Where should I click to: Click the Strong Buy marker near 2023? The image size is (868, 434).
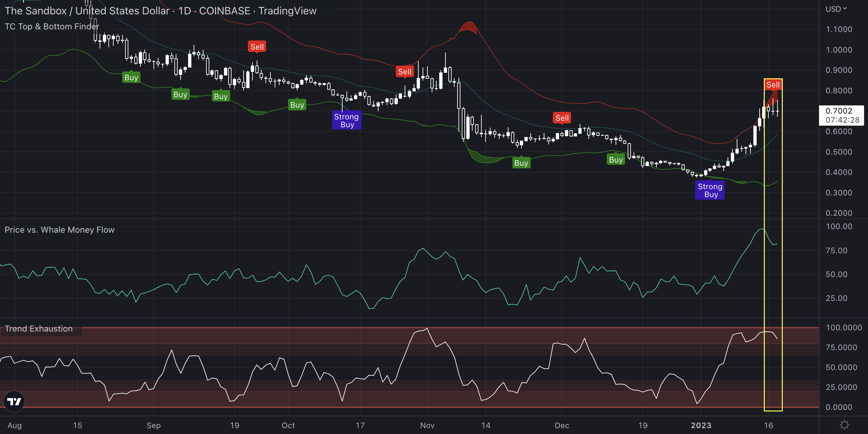click(710, 190)
